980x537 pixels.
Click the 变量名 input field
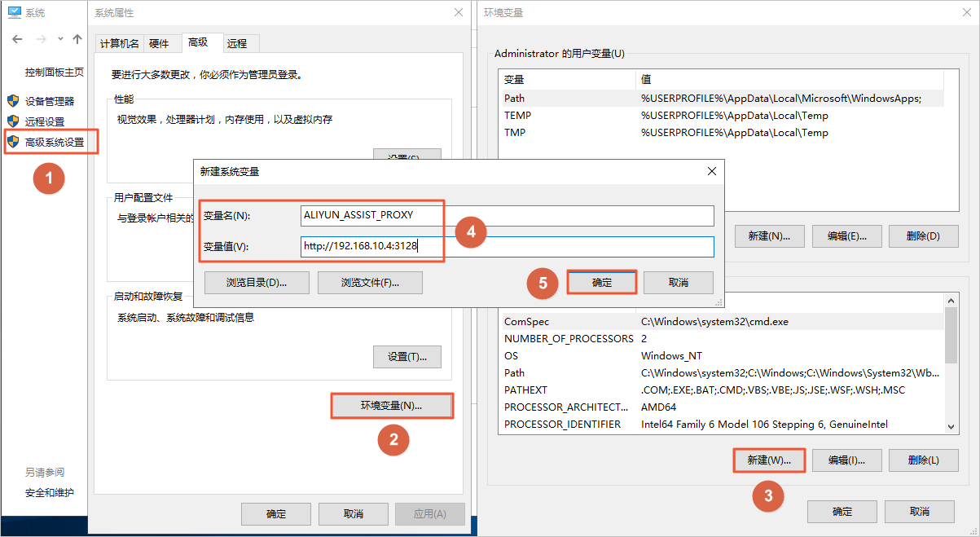point(507,216)
